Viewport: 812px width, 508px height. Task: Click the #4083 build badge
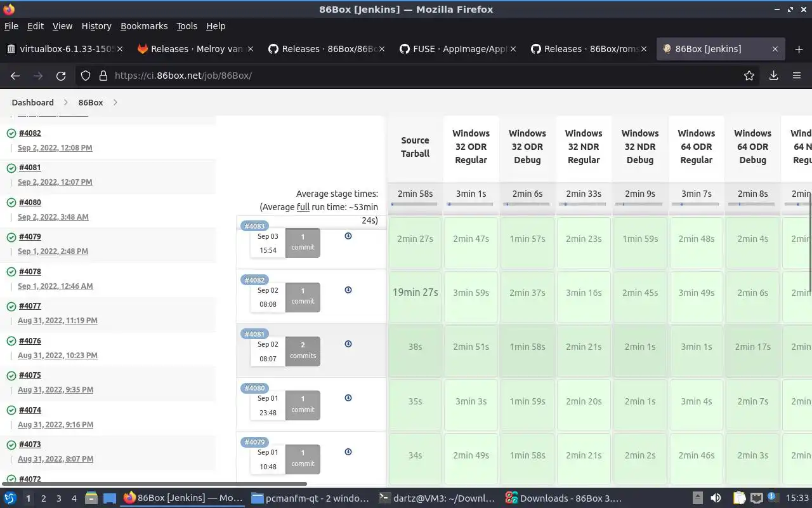click(254, 226)
